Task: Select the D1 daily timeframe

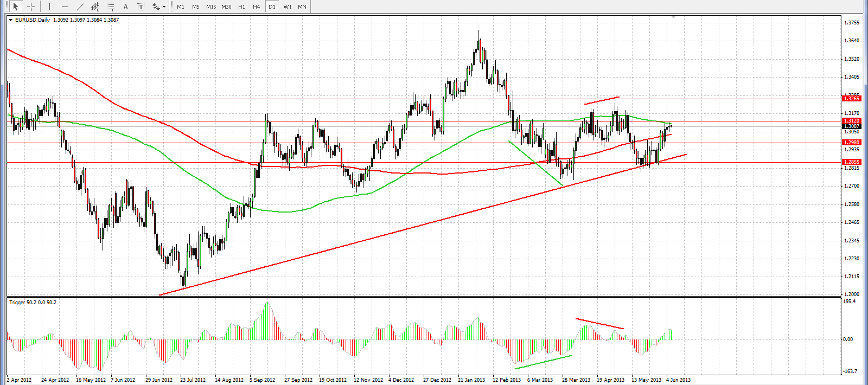Action: [x=272, y=7]
